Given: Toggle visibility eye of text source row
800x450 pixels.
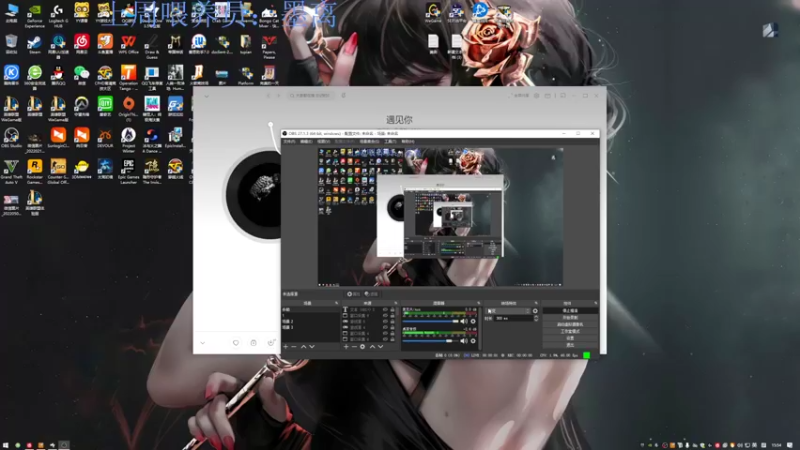Looking at the screenshot, I should coord(385,310).
